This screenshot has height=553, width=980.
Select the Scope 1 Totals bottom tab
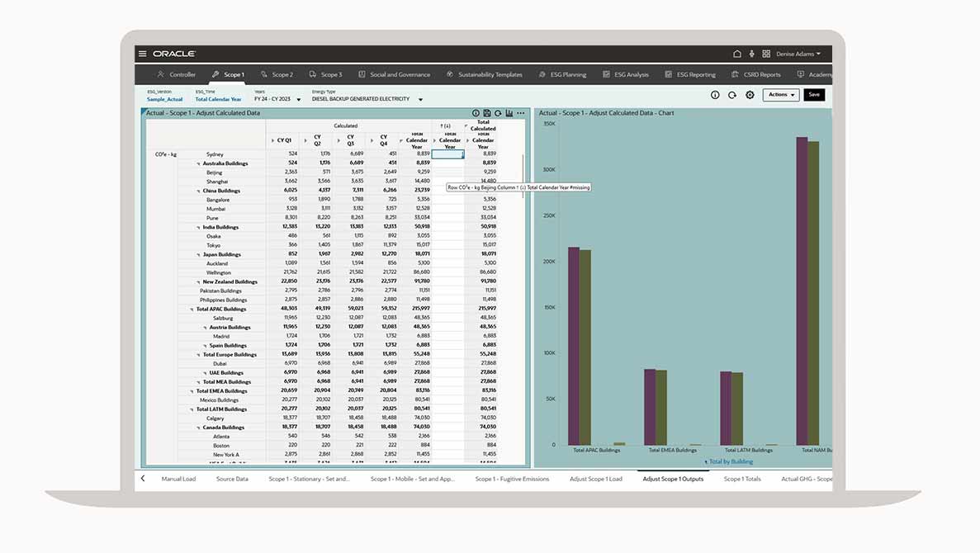(742, 479)
